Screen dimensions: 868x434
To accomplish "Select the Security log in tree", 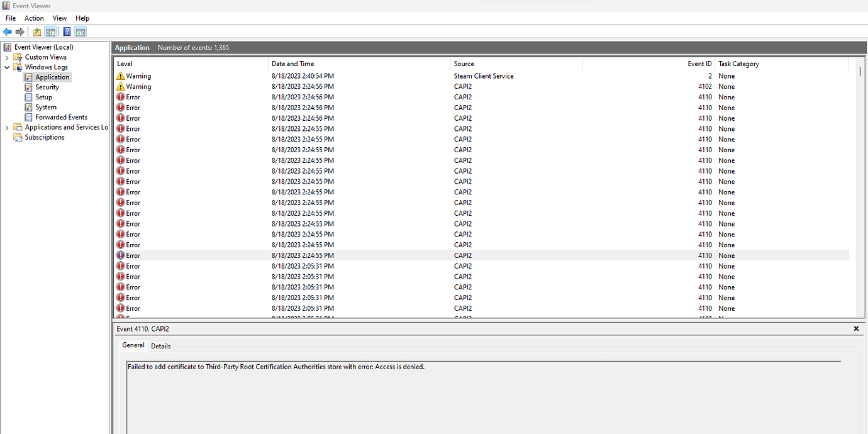I will click(47, 87).
